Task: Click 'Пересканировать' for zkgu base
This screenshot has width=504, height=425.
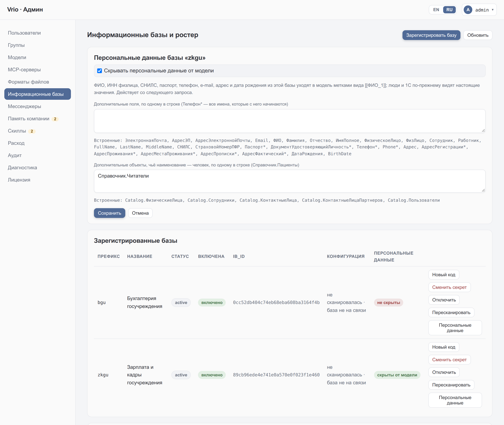Action: (x=451, y=385)
